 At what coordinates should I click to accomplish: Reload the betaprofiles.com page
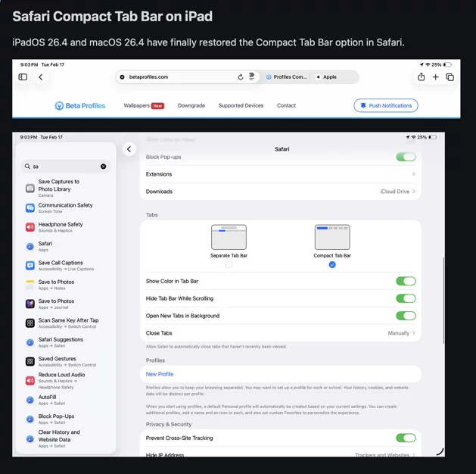pyautogui.click(x=241, y=77)
